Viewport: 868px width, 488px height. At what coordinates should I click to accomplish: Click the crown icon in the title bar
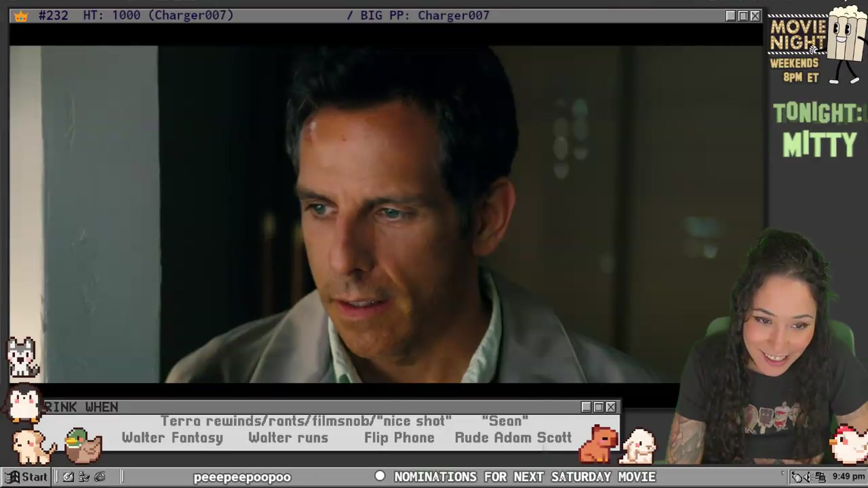coord(21,16)
